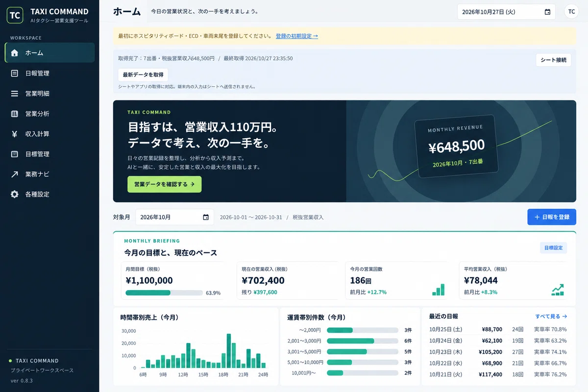This screenshot has width=588, height=392.
Task: Click the 日報を登録 blue button
Action: click(552, 217)
